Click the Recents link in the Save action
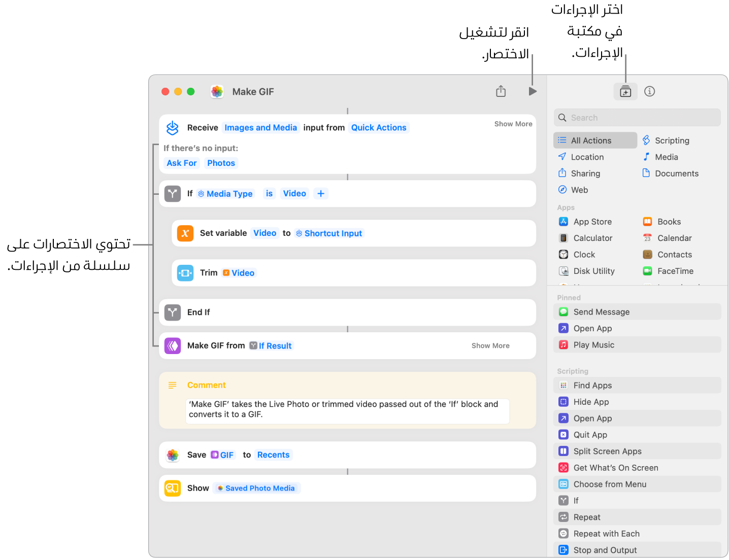Viewport: 729px width, 560px height. pos(273,454)
